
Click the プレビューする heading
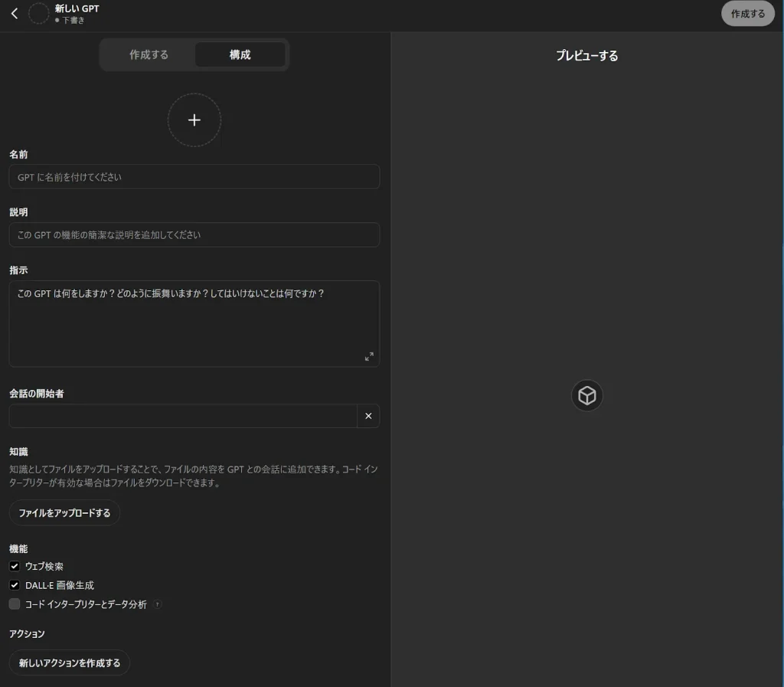586,56
